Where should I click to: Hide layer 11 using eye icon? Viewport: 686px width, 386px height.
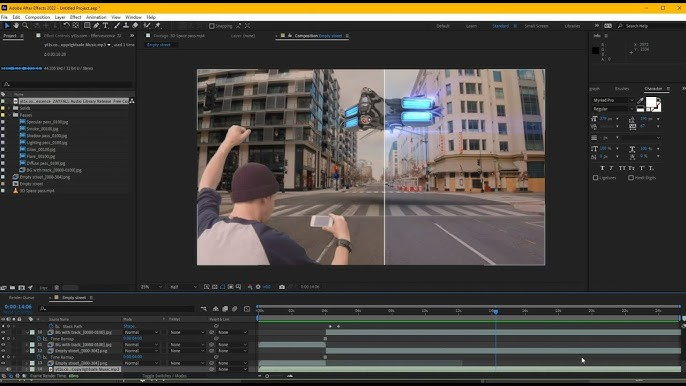3,345
